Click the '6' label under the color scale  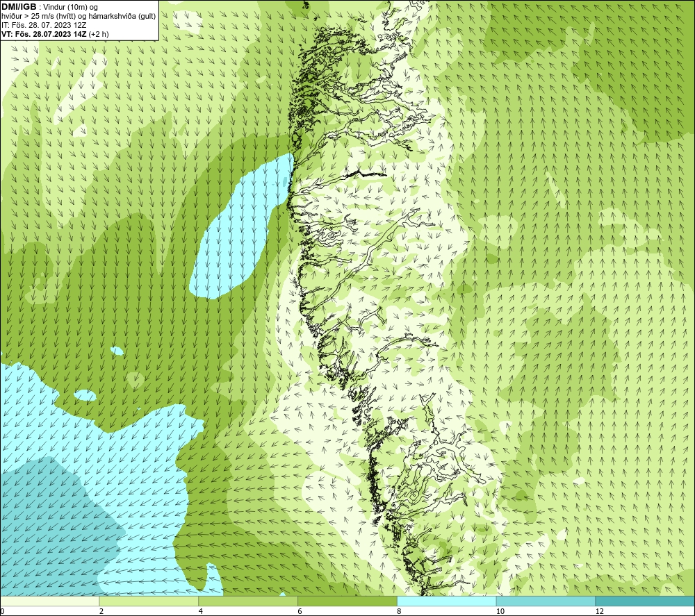300,611
